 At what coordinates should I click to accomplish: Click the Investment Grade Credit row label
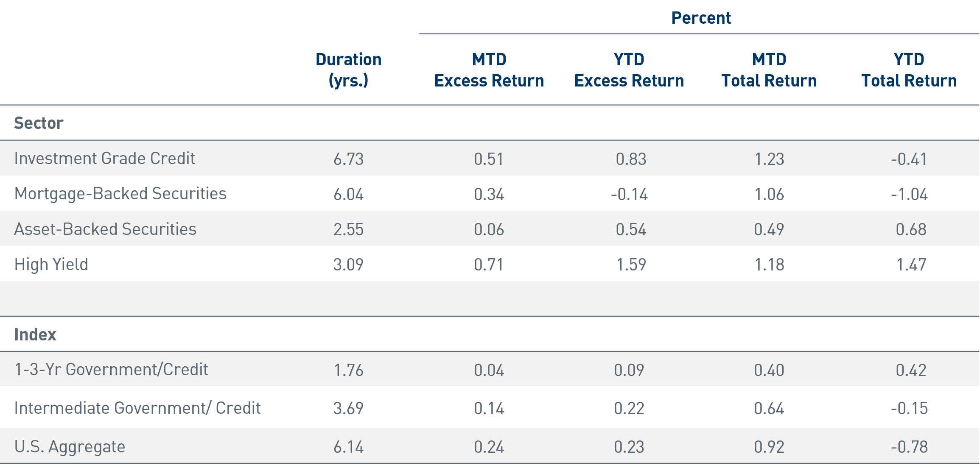click(104, 159)
